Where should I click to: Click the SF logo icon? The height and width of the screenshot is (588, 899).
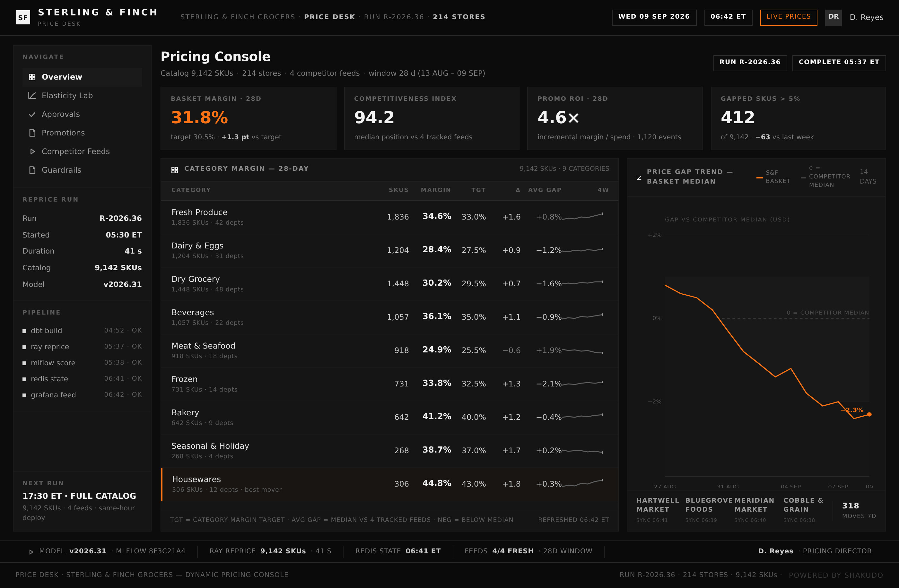pos(23,17)
